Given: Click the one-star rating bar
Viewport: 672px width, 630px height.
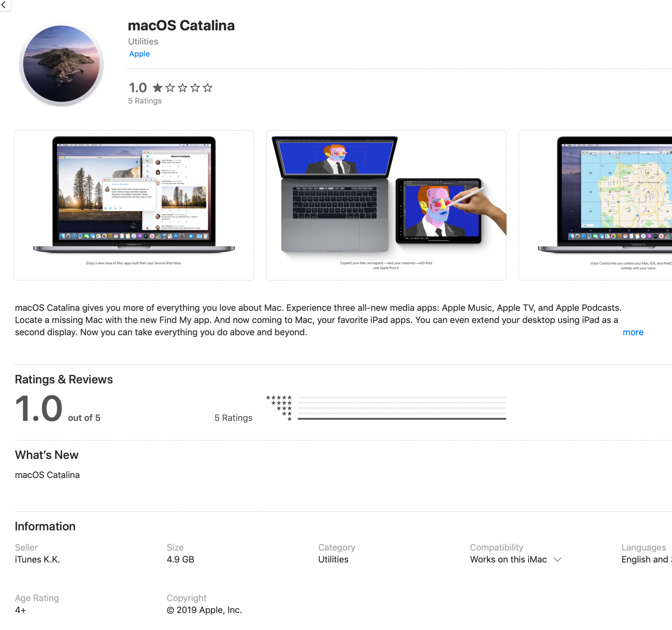Looking at the screenshot, I should point(402,419).
